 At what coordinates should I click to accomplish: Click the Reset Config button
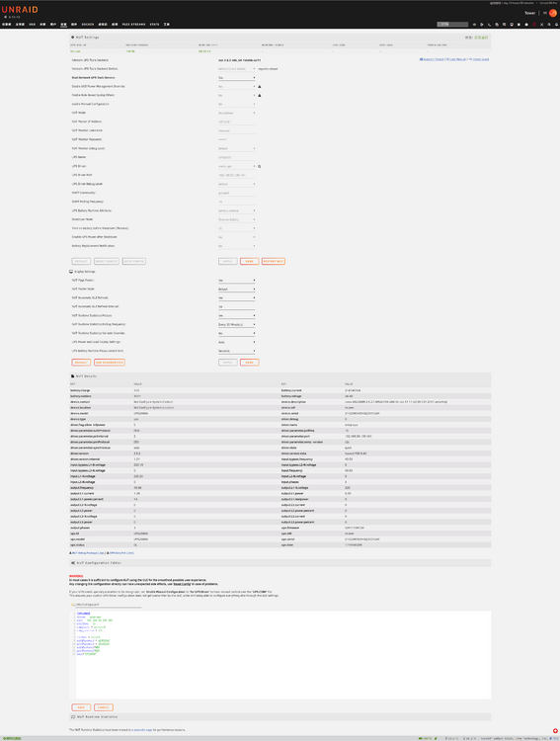point(107,262)
